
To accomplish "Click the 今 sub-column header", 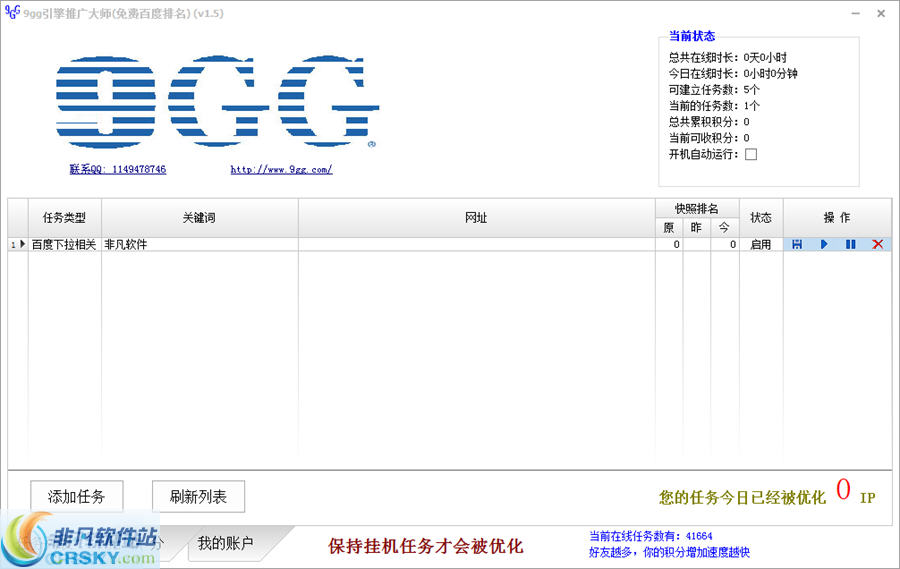I will 724,228.
